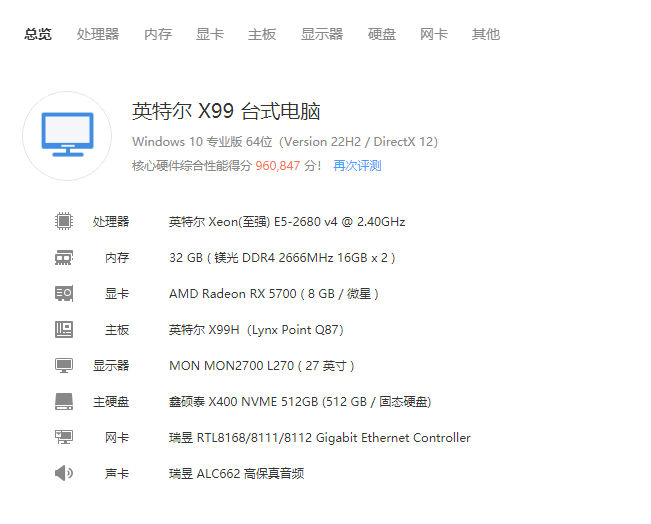Click the sound card speaker icon
The height and width of the screenshot is (524, 651).
click(64, 473)
